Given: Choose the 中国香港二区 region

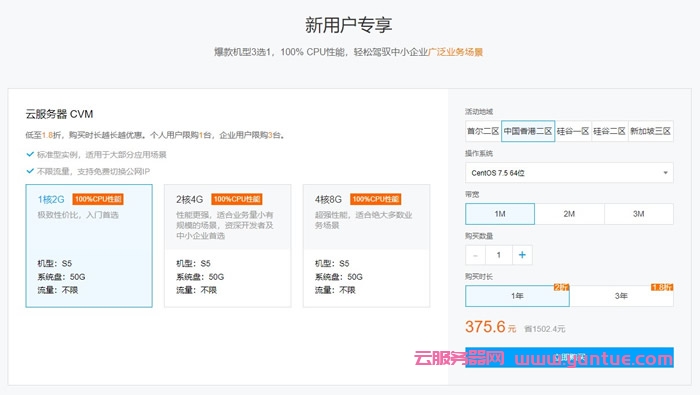Looking at the screenshot, I should [528, 131].
